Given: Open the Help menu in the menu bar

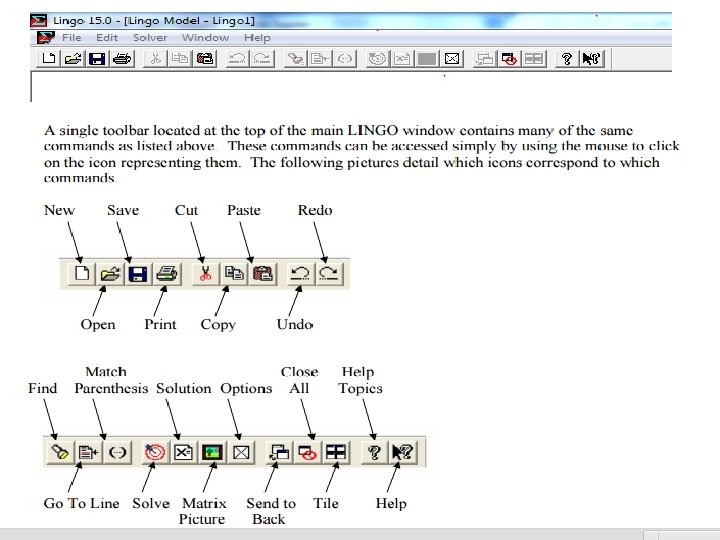Looking at the screenshot, I should (257, 38).
